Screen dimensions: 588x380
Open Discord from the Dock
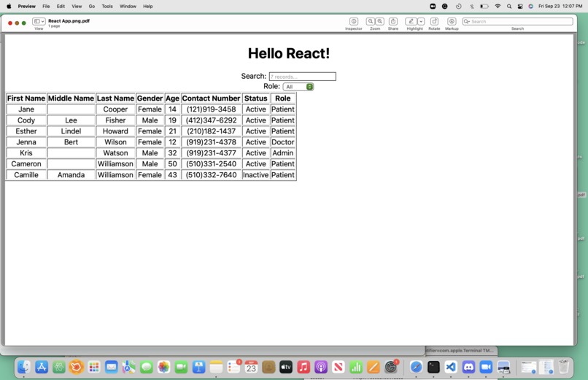tap(468, 367)
